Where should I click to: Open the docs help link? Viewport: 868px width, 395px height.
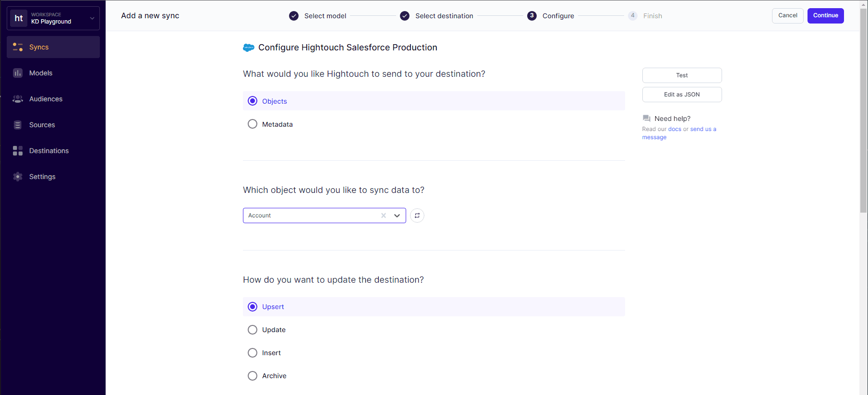coord(675,129)
